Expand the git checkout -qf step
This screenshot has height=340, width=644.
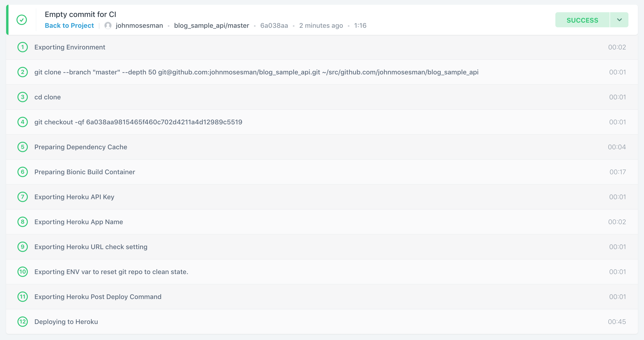[x=322, y=122]
